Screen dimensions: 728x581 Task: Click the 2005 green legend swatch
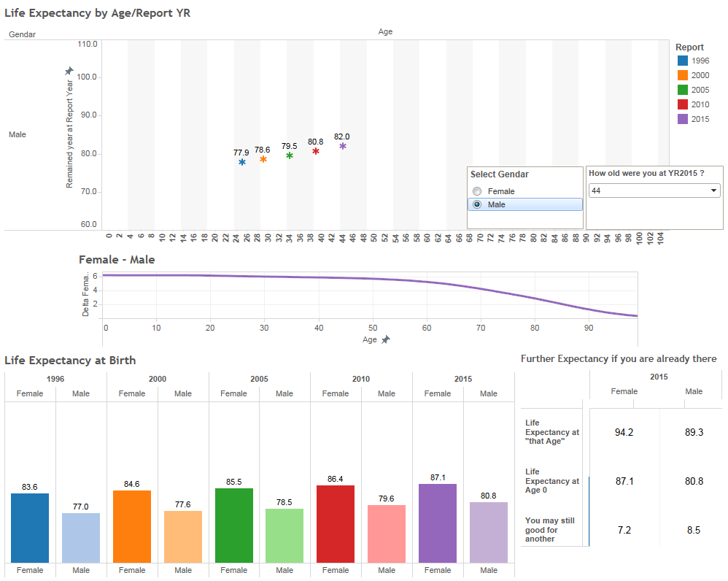point(683,90)
